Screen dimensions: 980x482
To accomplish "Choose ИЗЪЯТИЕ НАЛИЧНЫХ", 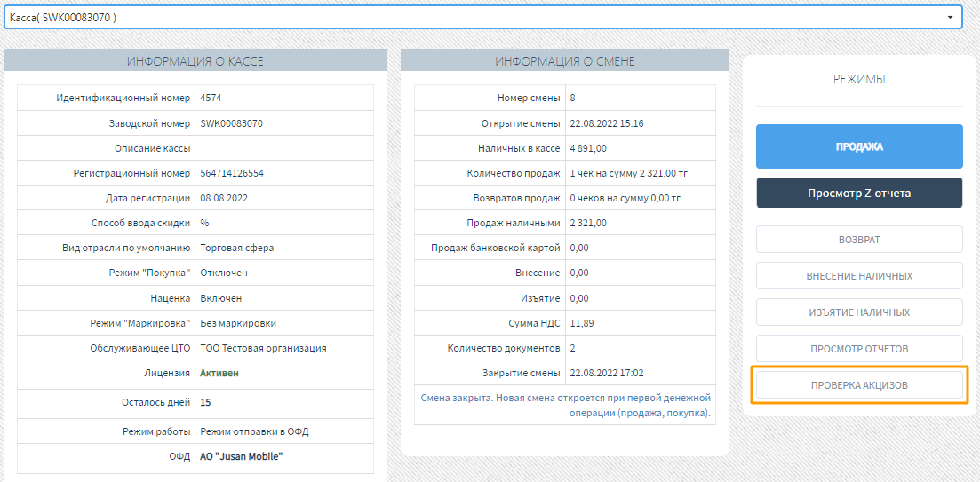I will 859,312.
